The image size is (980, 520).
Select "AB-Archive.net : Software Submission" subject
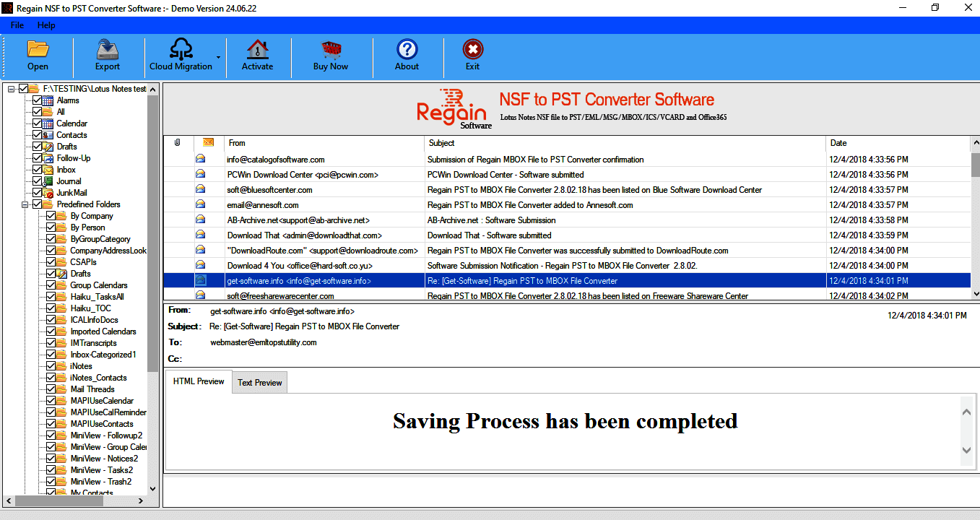coord(492,220)
